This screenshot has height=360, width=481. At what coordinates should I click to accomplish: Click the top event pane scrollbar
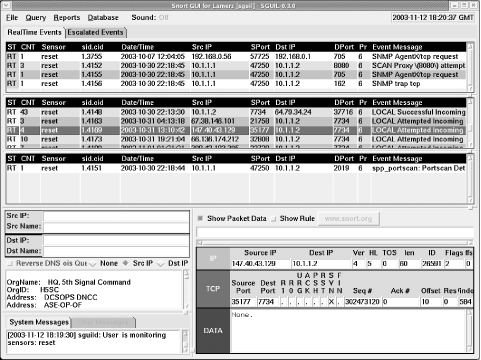[470, 66]
